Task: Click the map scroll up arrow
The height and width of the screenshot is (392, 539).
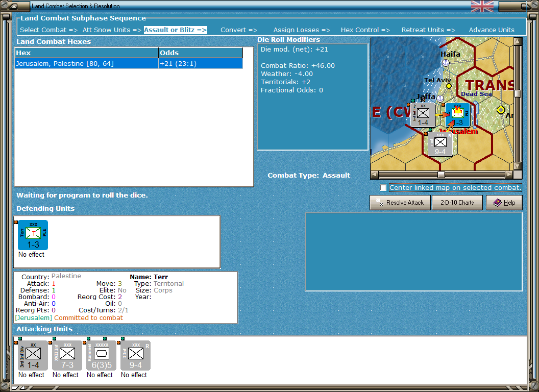Action: pyautogui.click(x=518, y=41)
